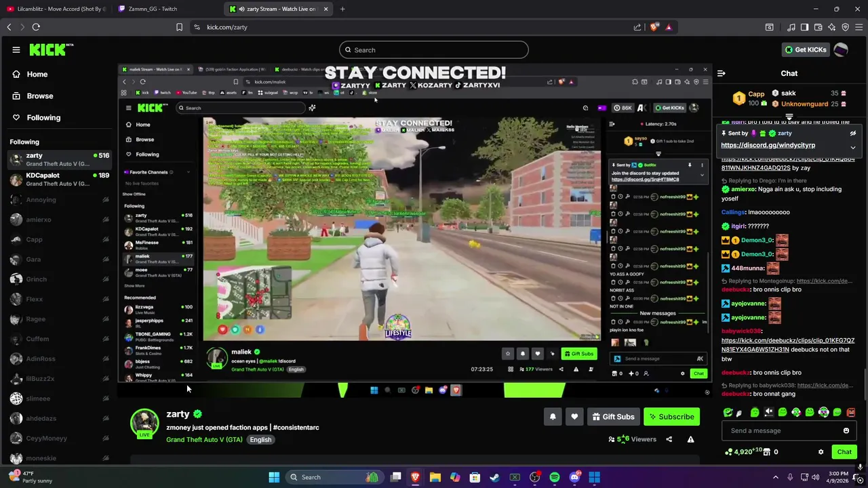
Task: Toggle follow heart for zarty
Action: [574, 417]
